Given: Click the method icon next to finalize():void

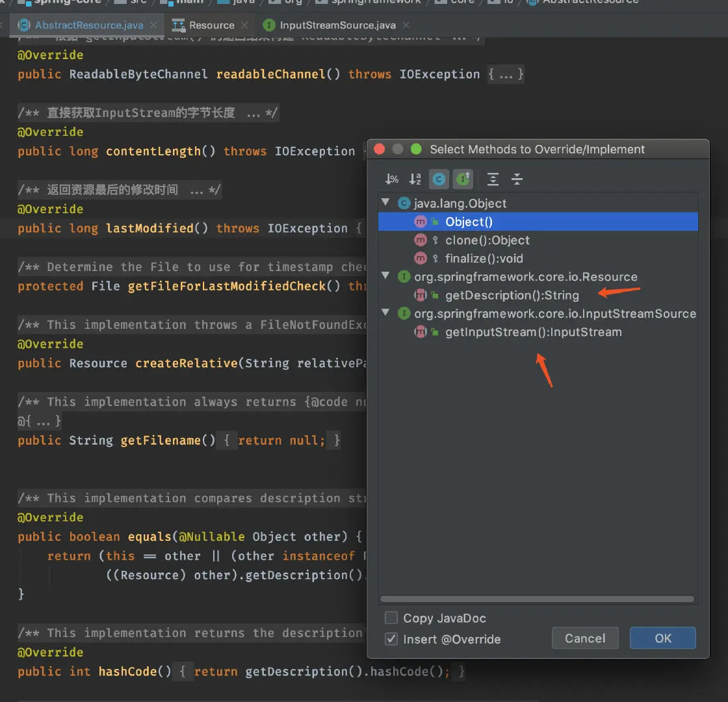Looking at the screenshot, I should [420, 258].
